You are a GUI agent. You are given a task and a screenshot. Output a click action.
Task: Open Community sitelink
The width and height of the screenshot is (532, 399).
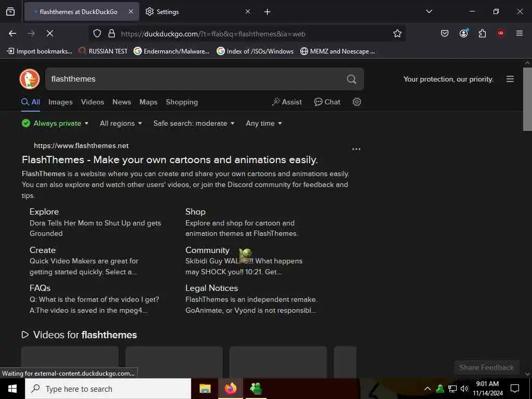pyautogui.click(x=207, y=250)
